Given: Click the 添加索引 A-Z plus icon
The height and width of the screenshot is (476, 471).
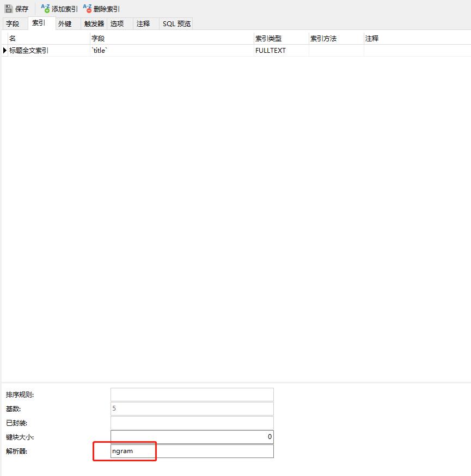Looking at the screenshot, I should click(x=45, y=9).
